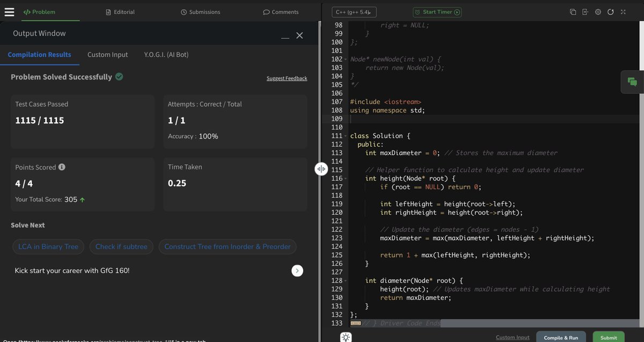Open the Submissions tab
Screen dimensions: 644x342
coord(200,12)
